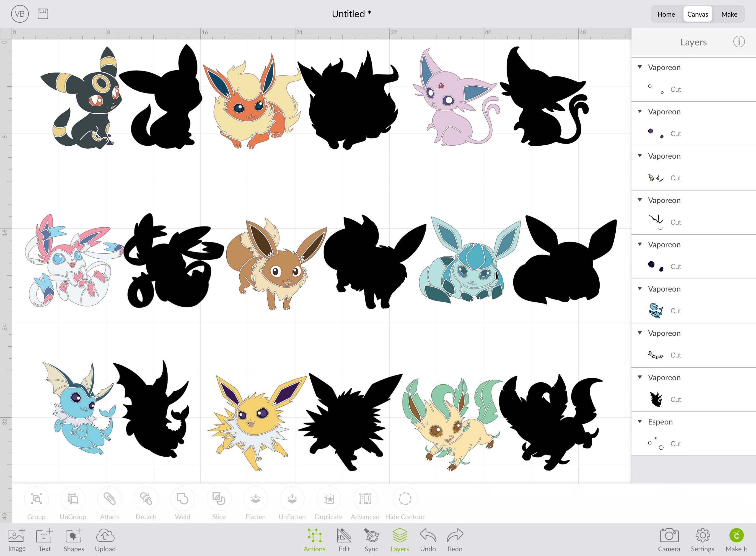Select the blue Vaporeon body layer thumbnail
The height and width of the screenshot is (556, 756).
pos(656,310)
